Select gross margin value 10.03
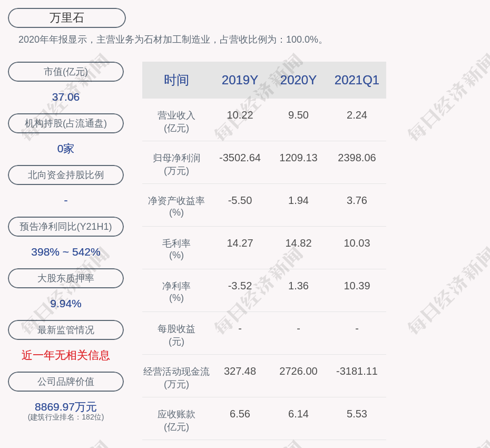This screenshot has height=448, width=490. (357, 243)
